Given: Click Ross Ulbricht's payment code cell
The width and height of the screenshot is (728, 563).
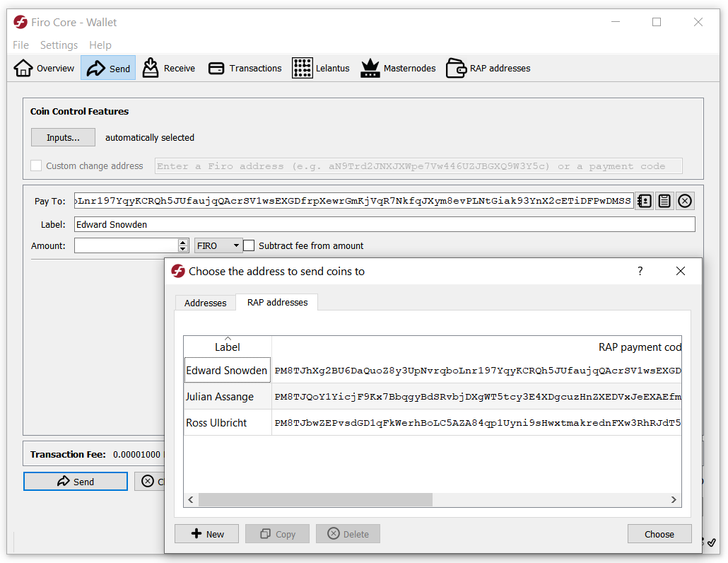Looking at the screenshot, I should click(477, 422).
